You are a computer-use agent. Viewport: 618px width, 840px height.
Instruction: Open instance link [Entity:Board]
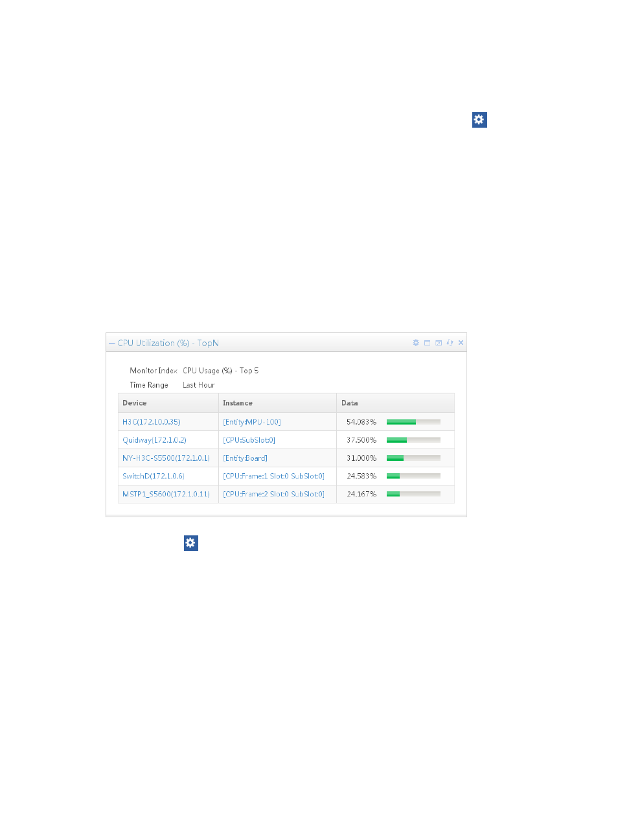point(246,458)
